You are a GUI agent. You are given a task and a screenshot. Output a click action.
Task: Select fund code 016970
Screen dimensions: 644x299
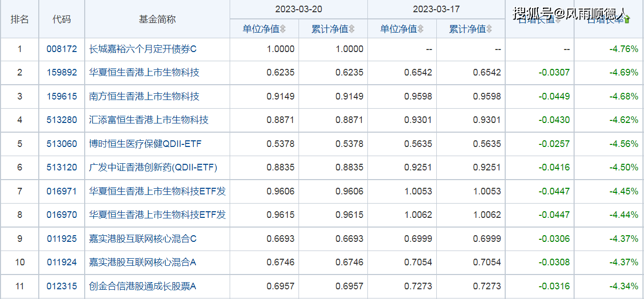pyautogui.click(x=61, y=215)
